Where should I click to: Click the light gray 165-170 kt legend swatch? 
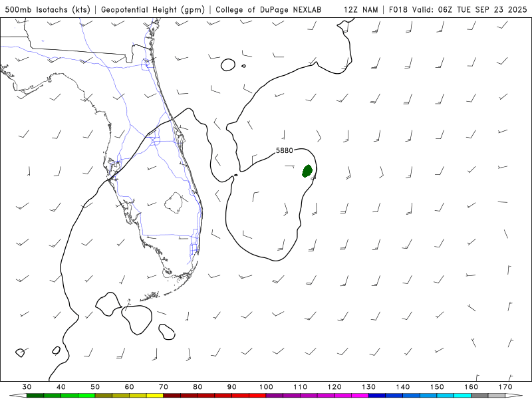(496, 396)
